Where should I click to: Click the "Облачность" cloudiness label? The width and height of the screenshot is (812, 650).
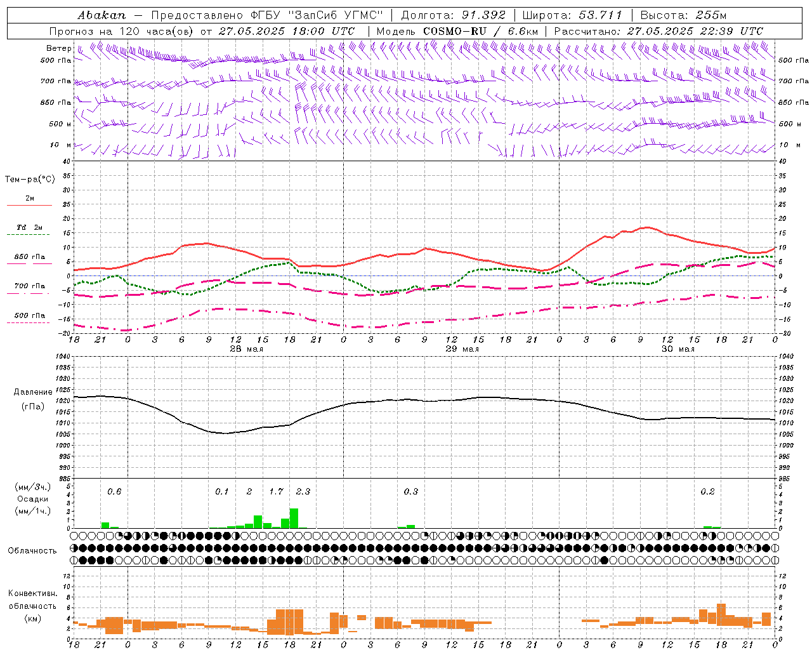(x=32, y=551)
